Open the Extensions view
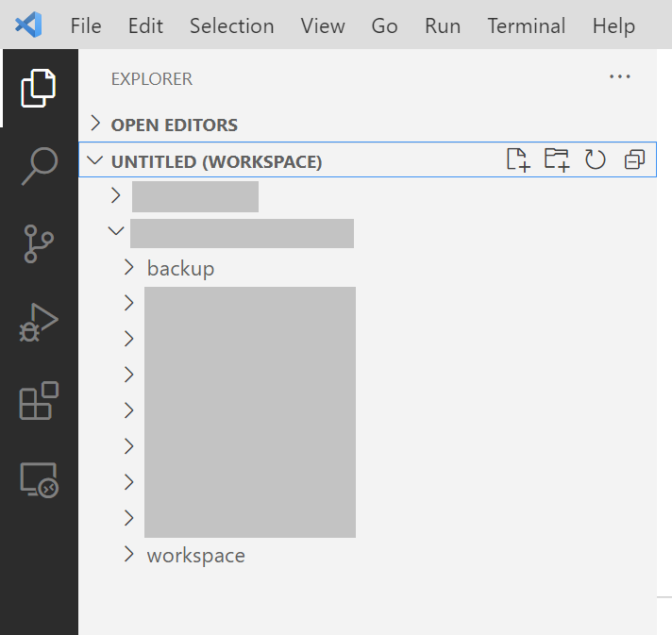 [39, 401]
